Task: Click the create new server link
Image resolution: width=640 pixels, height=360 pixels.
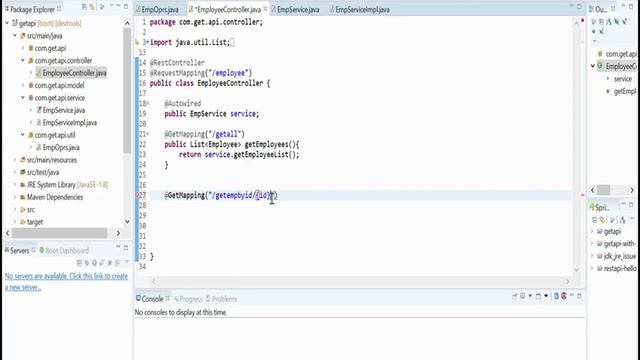Action: click(x=66, y=282)
